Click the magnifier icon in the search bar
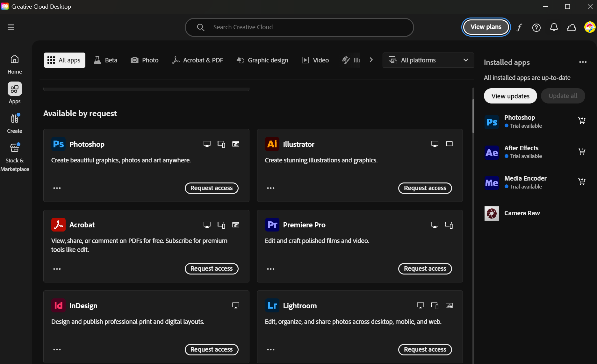 [200, 27]
